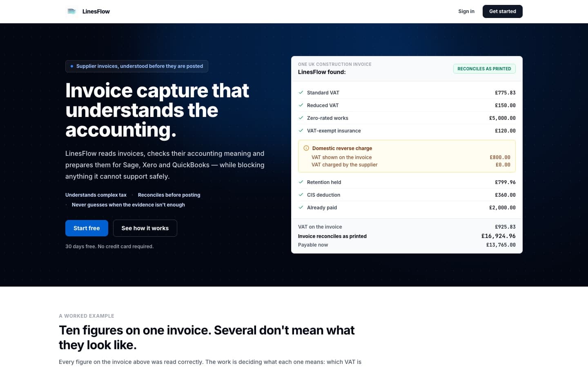The height and width of the screenshot is (368, 588).
Task: Click the Reduced VAT amount £150.00
Action: pyautogui.click(x=505, y=105)
